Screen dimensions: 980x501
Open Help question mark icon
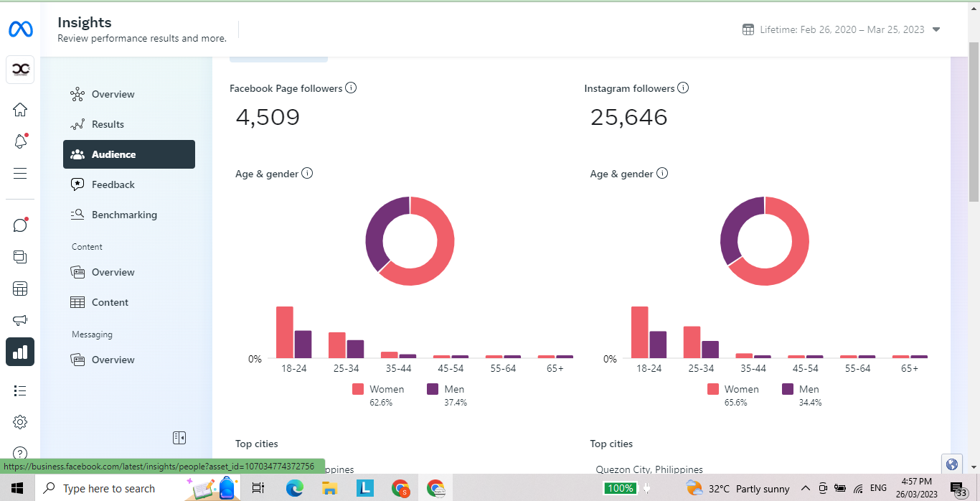click(x=20, y=453)
